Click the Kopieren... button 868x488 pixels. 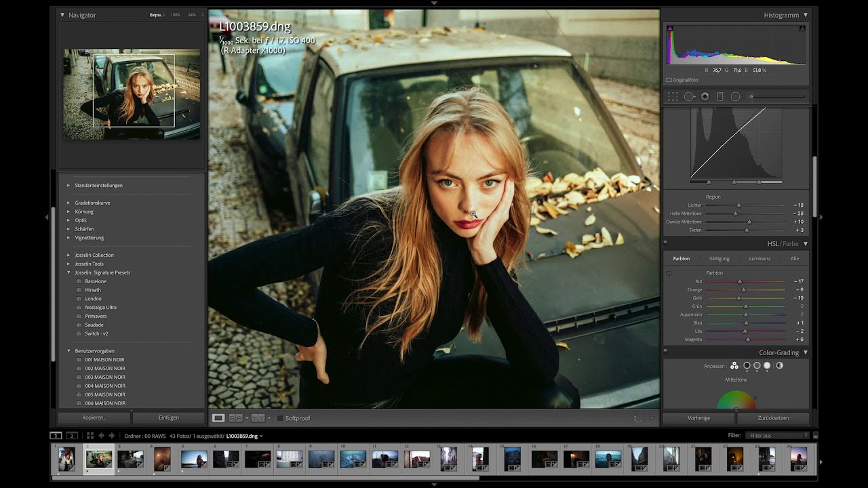(94, 418)
